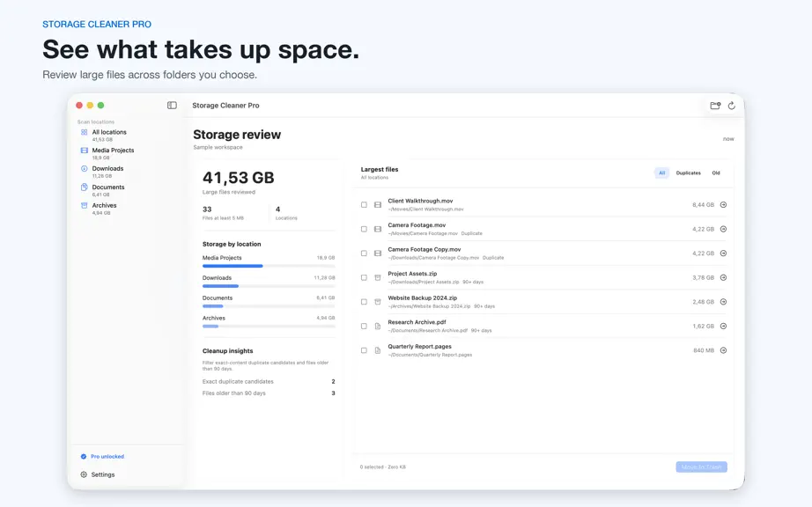This screenshot has width=812, height=507.
Task: Click the 0 selected status text
Action: (x=383, y=467)
